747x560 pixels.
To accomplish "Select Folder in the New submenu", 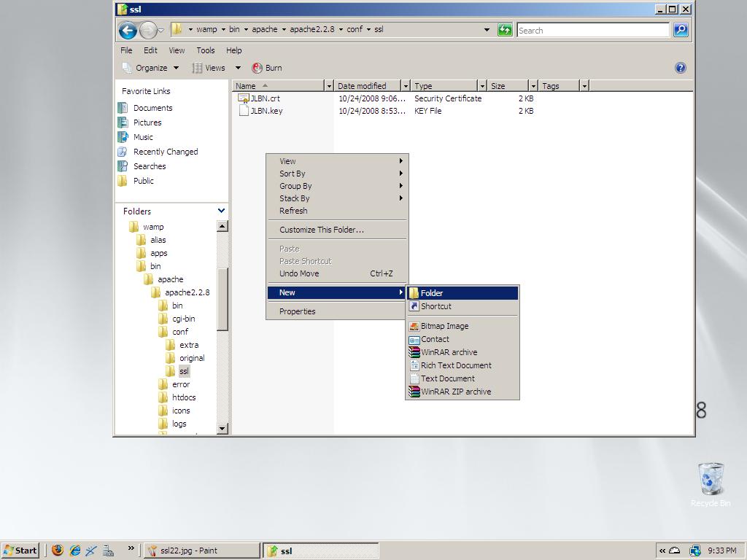I will pyautogui.click(x=432, y=293).
